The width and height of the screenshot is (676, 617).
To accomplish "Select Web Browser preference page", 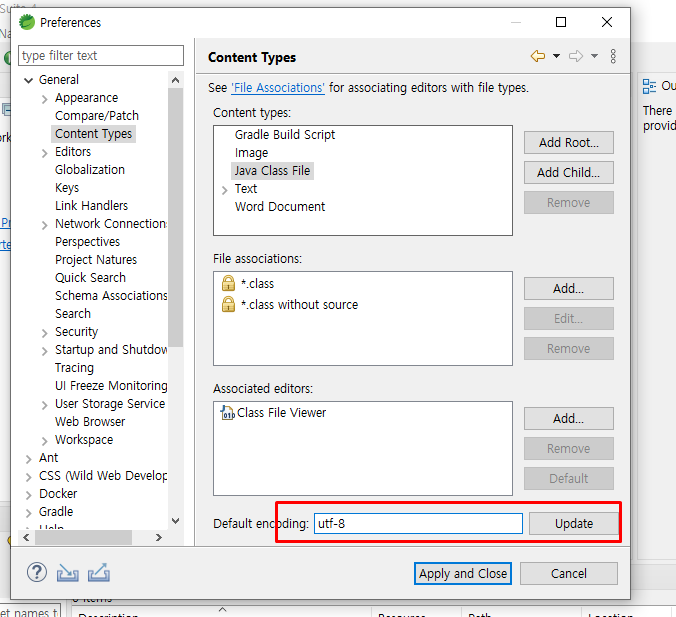I will point(90,421).
